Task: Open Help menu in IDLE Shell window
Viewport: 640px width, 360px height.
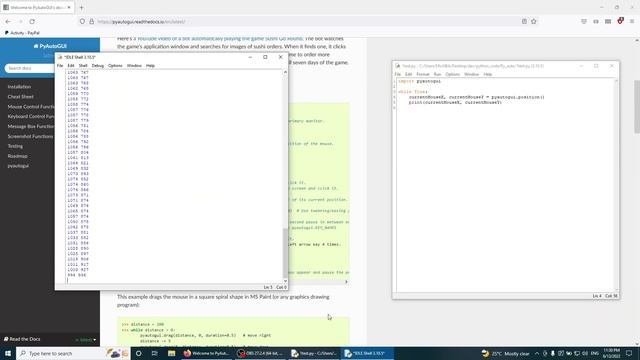Action: pos(150,65)
